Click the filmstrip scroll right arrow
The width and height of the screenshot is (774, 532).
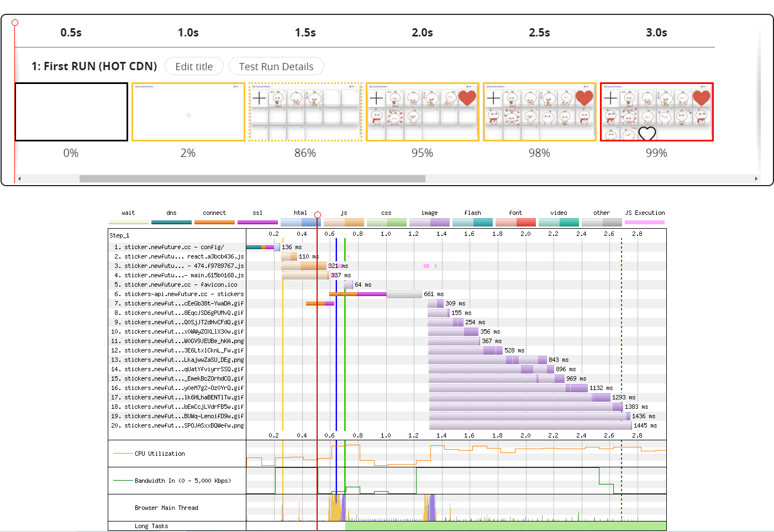tap(756, 178)
